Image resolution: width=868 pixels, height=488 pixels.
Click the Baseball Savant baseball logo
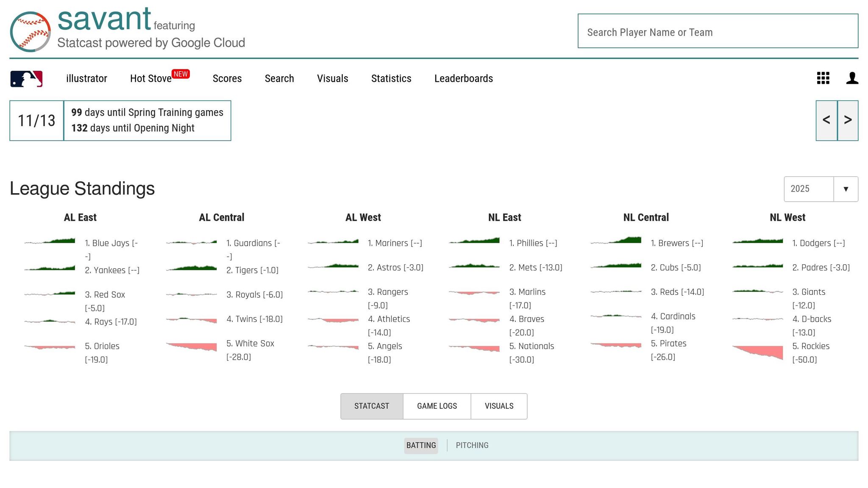(30, 31)
